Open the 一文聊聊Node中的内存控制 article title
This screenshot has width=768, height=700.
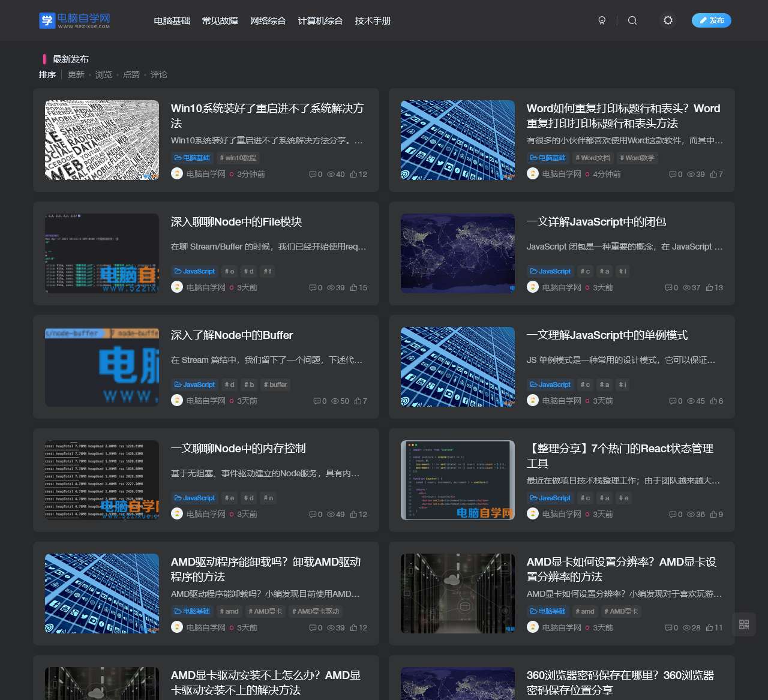238,449
